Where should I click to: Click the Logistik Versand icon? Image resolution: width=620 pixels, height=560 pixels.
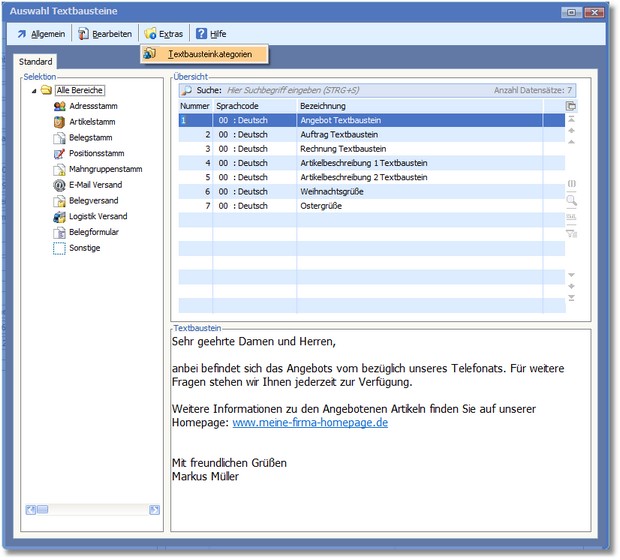point(59,216)
